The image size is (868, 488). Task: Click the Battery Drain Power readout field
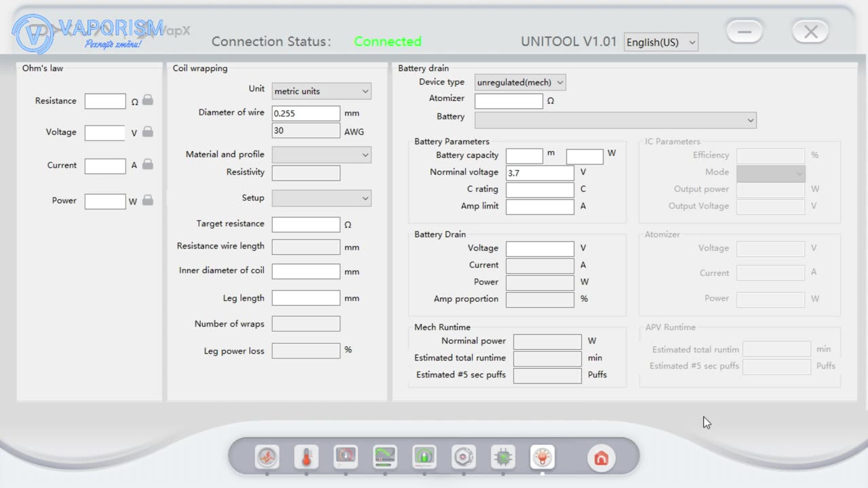pyautogui.click(x=540, y=283)
